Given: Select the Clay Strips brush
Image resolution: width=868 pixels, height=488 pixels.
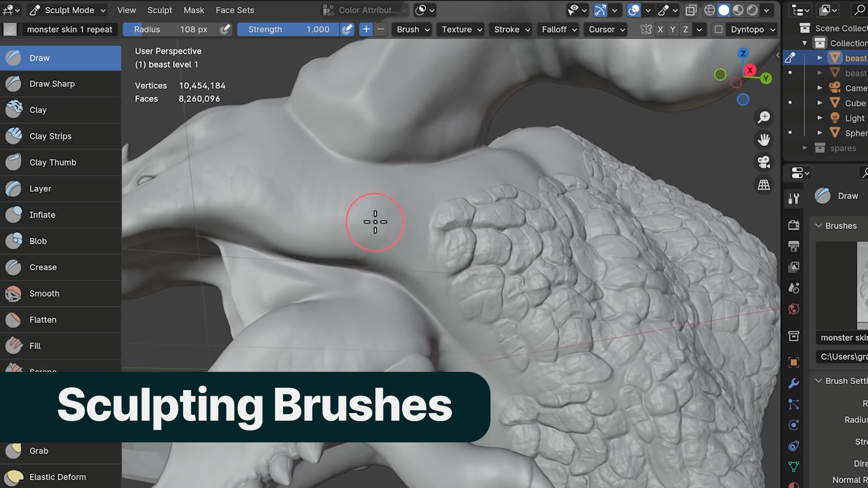Looking at the screenshot, I should coord(61,136).
